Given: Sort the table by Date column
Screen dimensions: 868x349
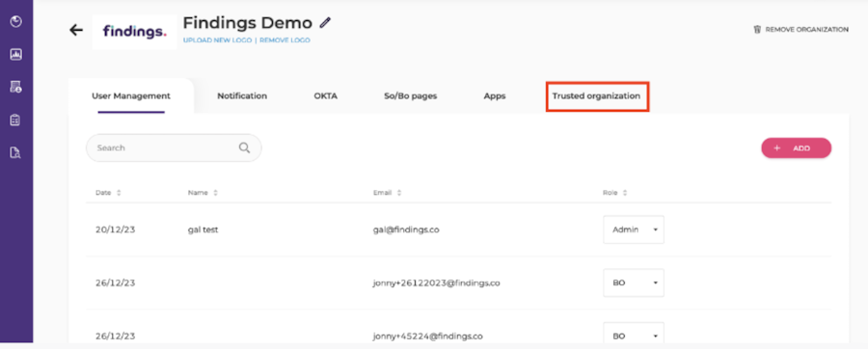Looking at the screenshot, I should pyautogui.click(x=108, y=193).
